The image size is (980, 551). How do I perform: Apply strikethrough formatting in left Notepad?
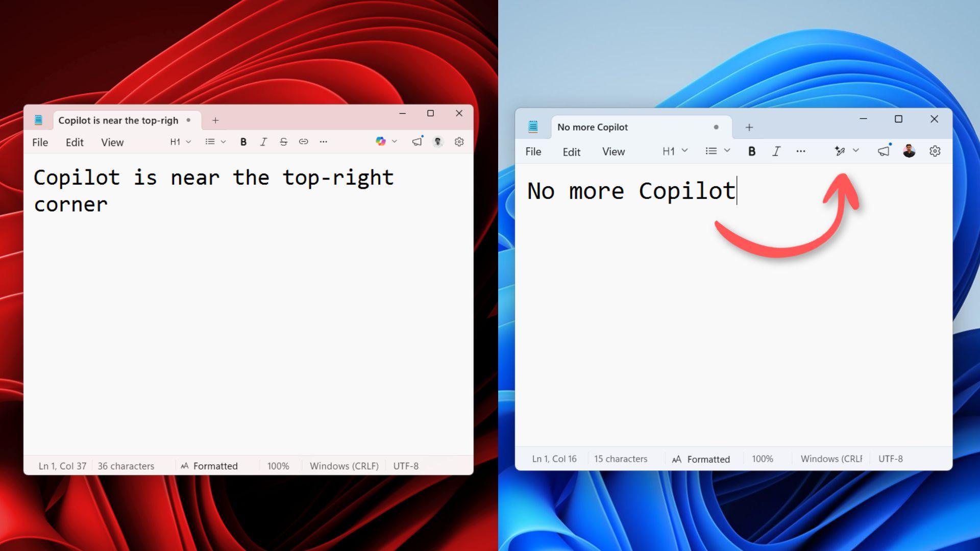(x=283, y=141)
